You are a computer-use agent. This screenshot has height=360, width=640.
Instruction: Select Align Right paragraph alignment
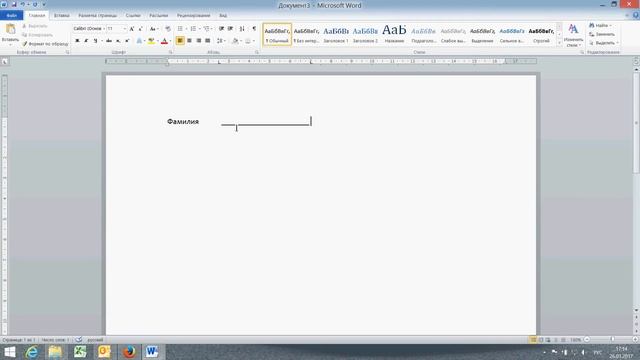click(199, 41)
